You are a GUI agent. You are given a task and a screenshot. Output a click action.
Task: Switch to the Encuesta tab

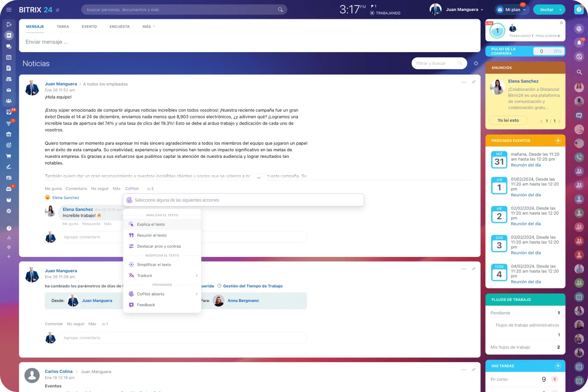(119, 26)
